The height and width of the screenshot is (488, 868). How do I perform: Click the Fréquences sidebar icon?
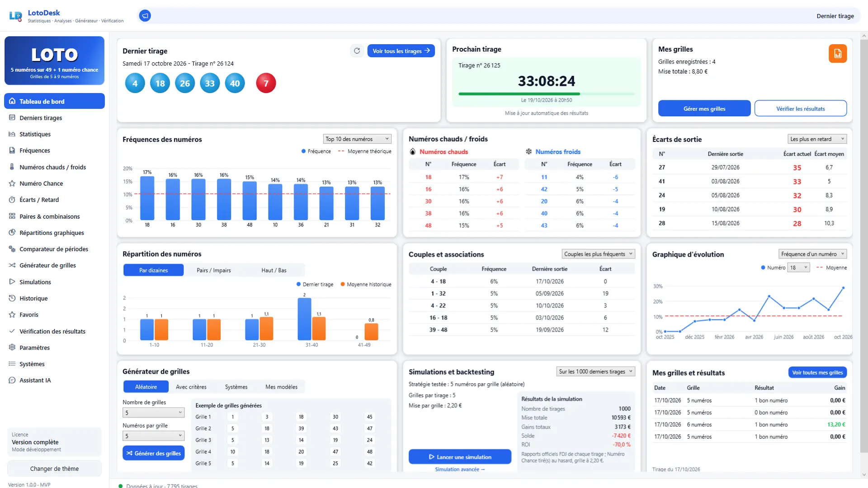tap(12, 150)
